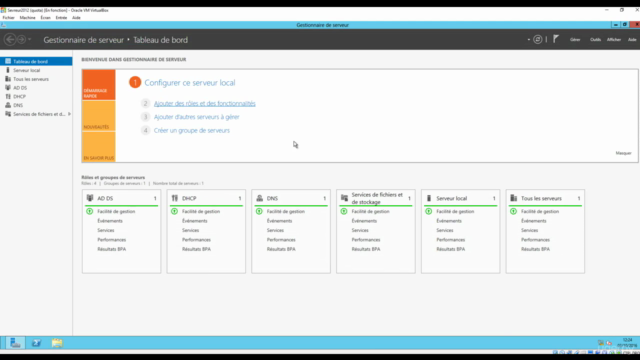The width and height of the screenshot is (640, 360).
Task: Open the notifications flag icon
Action: (x=556, y=39)
